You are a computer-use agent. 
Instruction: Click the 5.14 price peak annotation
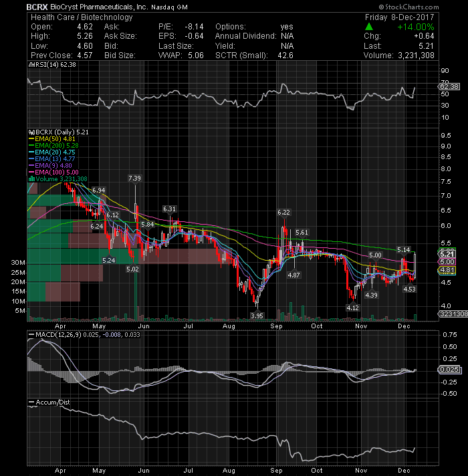404,250
